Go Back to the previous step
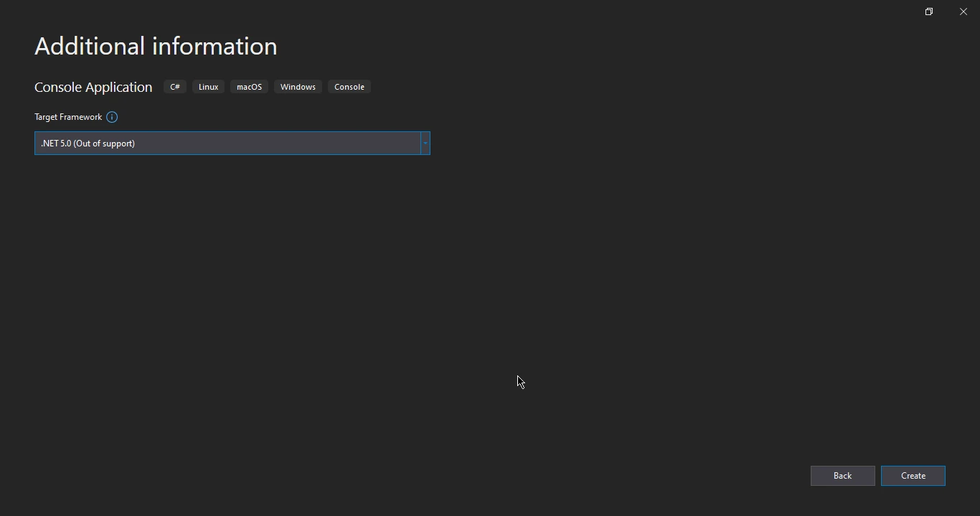This screenshot has height=516, width=980. coord(842,476)
